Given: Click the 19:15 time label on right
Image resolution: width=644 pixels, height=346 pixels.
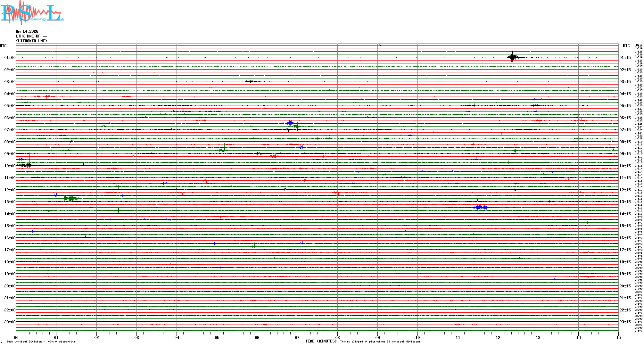Looking at the screenshot, I should [625, 274].
